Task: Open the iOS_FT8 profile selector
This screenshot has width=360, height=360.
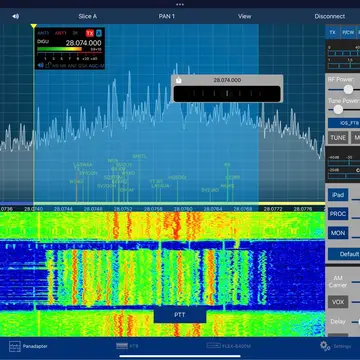Action: tap(344, 123)
